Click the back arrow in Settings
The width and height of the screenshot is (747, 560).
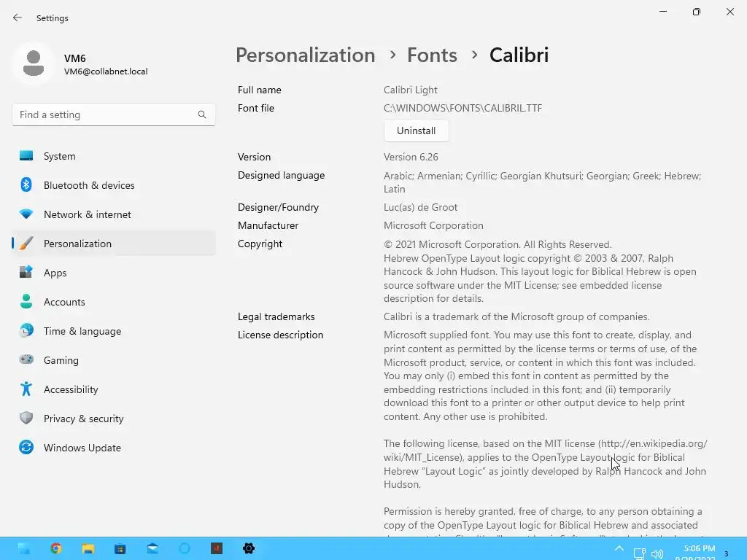click(x=18, y=17)
